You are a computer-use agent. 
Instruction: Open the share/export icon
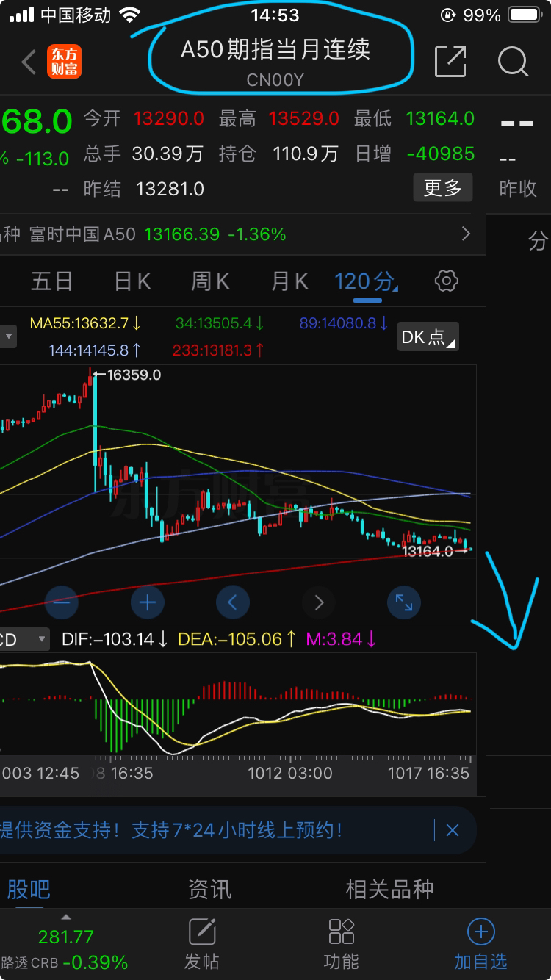(x=450, y=62)
